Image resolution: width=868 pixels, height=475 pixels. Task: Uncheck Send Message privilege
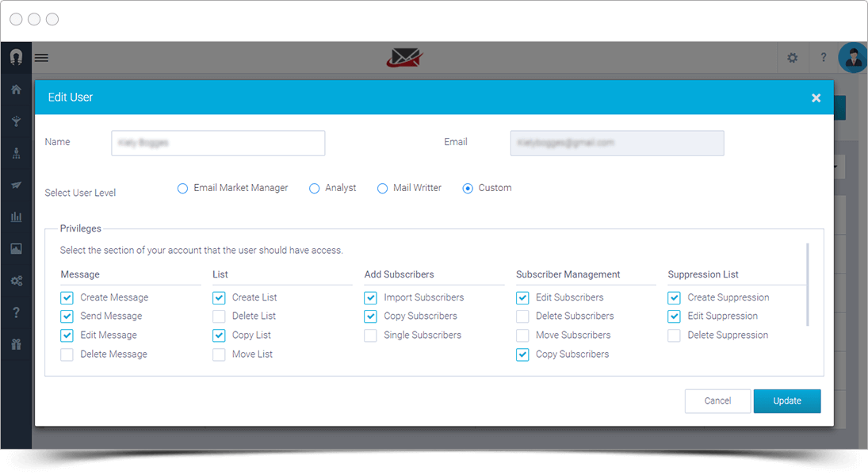click(67, 316)
